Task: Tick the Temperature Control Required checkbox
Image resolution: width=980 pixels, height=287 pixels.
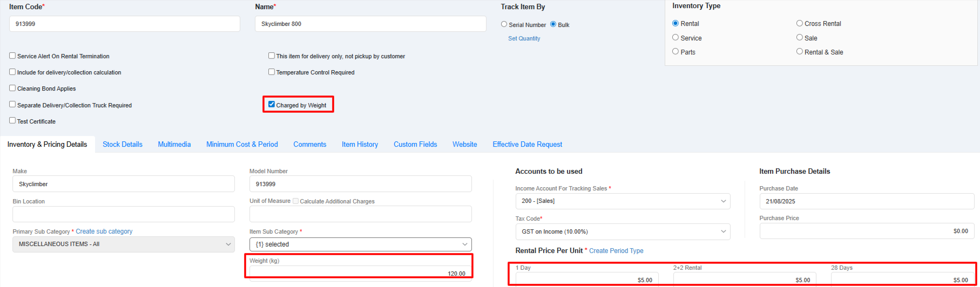Action: (x=272, y=72)
